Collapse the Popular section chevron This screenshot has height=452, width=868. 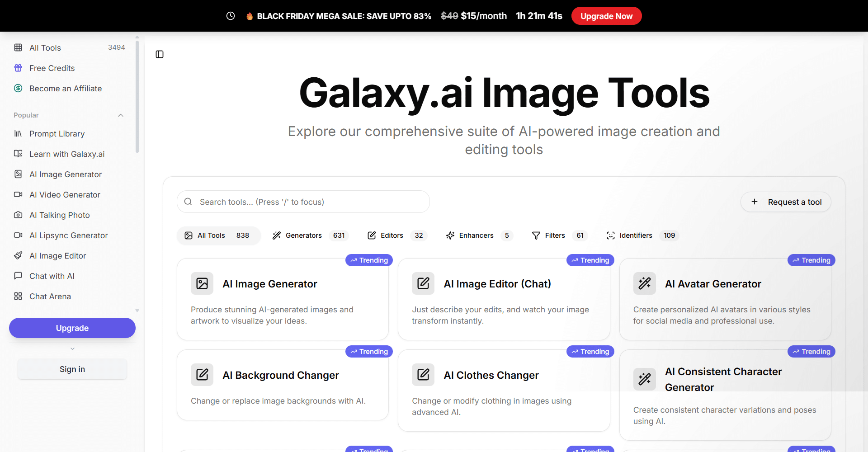(x=121, y=115)
